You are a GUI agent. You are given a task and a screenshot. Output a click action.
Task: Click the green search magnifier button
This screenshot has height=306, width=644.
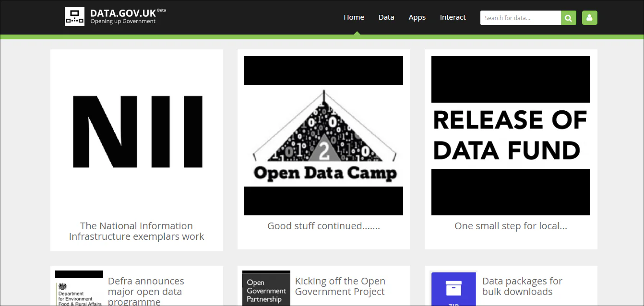[x=569, y=18]
